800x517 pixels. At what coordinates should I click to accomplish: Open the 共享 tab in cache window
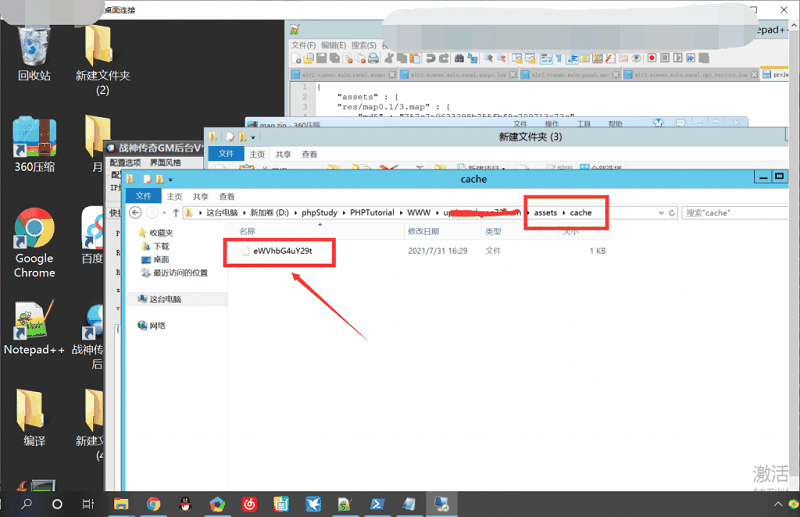tap(201, 196)
